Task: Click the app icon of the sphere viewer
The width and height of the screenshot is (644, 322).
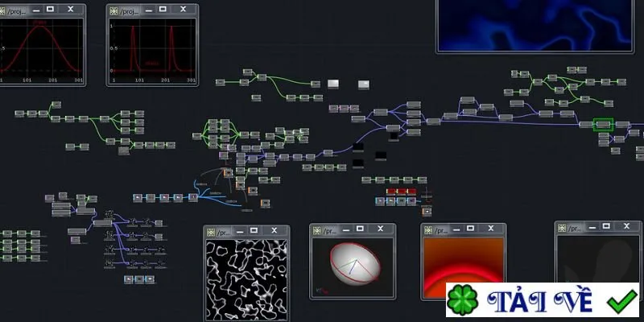Action: 316,231
